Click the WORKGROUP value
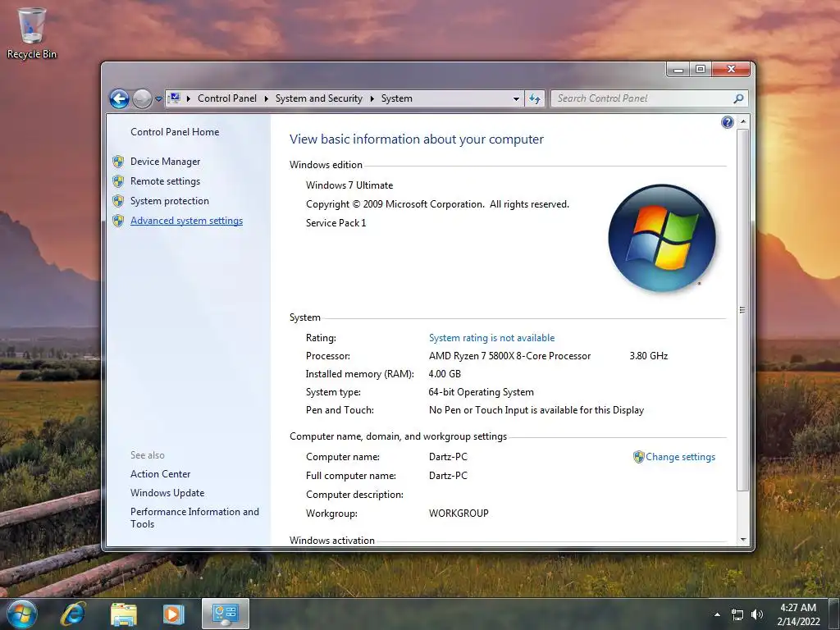This screenshot has width=840, height=630. (x=459, y=514)
